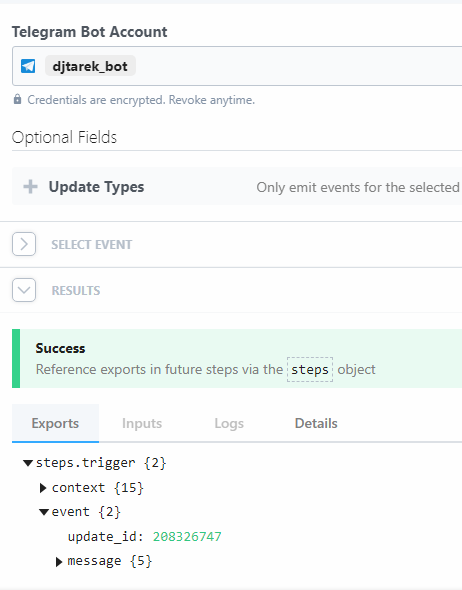Collapse the steps.trigger tree node
The width and height of the screenshot is (462, 590).
point(28,463)
